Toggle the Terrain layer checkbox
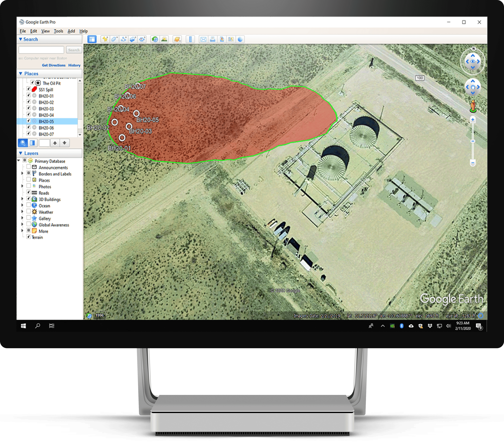Viewport: 504px width, 442px height. click(x=28, y=237)
